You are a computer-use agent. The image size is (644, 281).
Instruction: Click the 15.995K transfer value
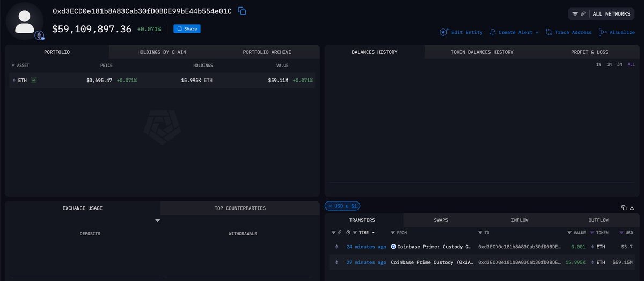(x=576, y=263)
